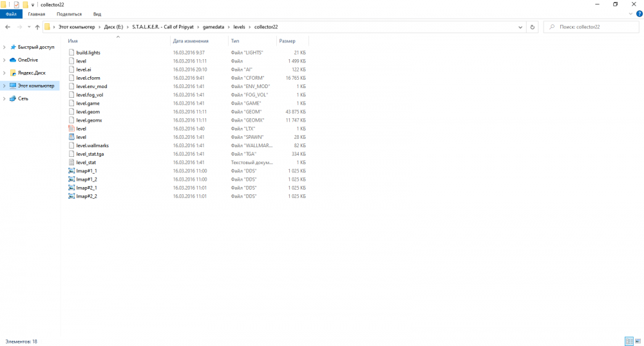Click the Сеть network icon
The width and height of the screenshot is (644, 346).
point(13,98)
